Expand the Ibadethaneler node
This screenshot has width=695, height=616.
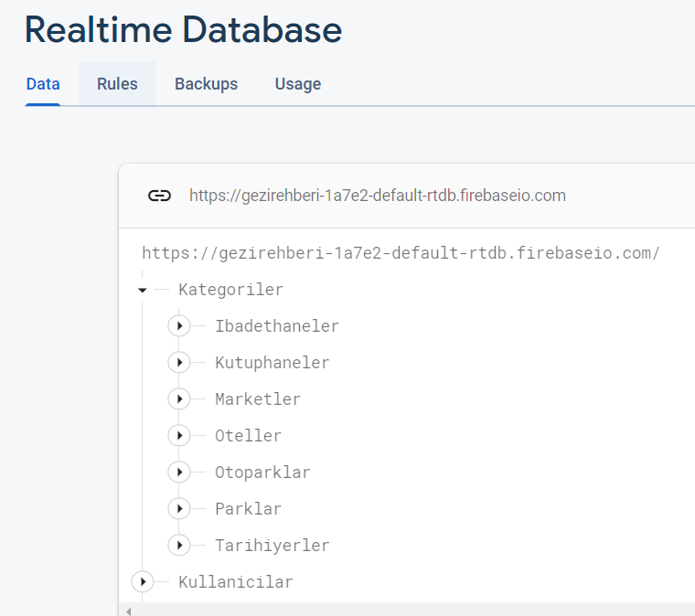tap(179, 326)
